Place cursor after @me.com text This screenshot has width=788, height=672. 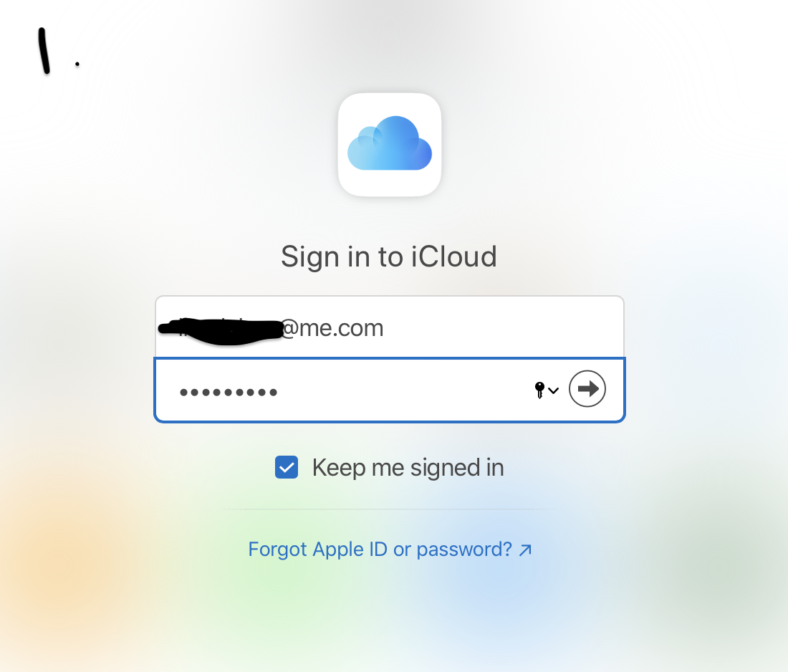[385, 328]
